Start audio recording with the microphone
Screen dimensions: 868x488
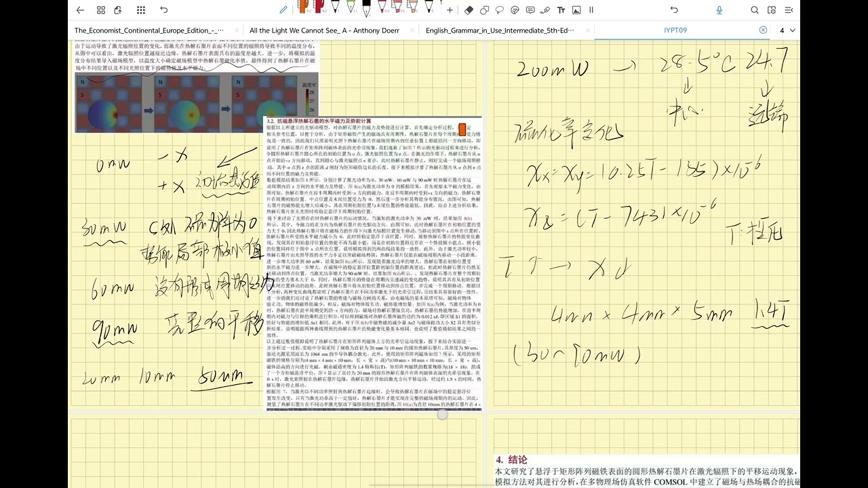[719, 10]
